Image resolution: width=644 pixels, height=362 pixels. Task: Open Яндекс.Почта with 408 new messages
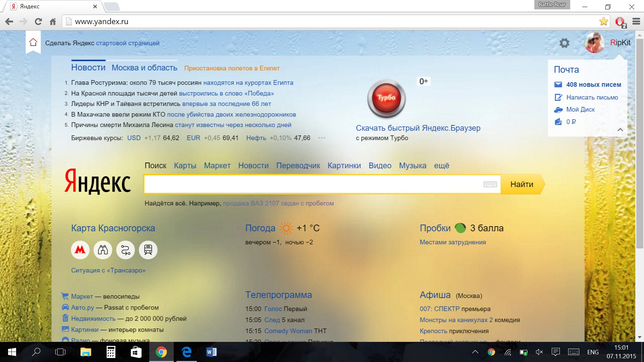click(x=593, y=84)
